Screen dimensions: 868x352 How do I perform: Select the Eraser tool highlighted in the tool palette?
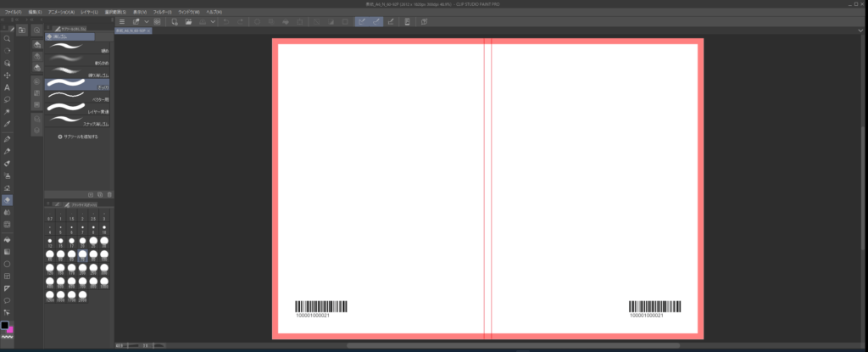[7, 200]
